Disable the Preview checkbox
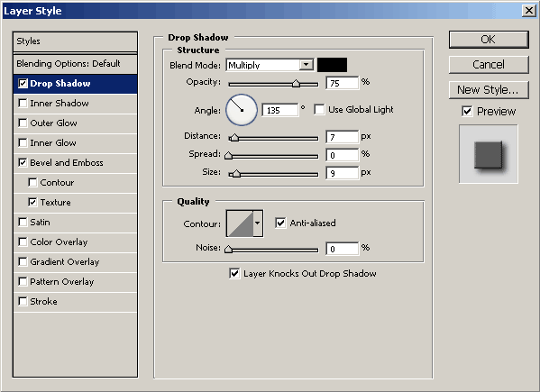 (467, 112)
